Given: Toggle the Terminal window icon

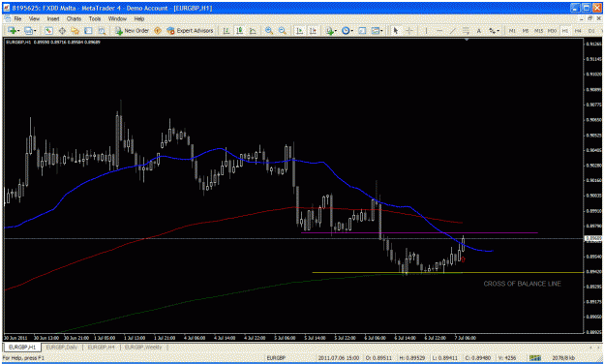Looking at the screenshot, I should point(88,30).
